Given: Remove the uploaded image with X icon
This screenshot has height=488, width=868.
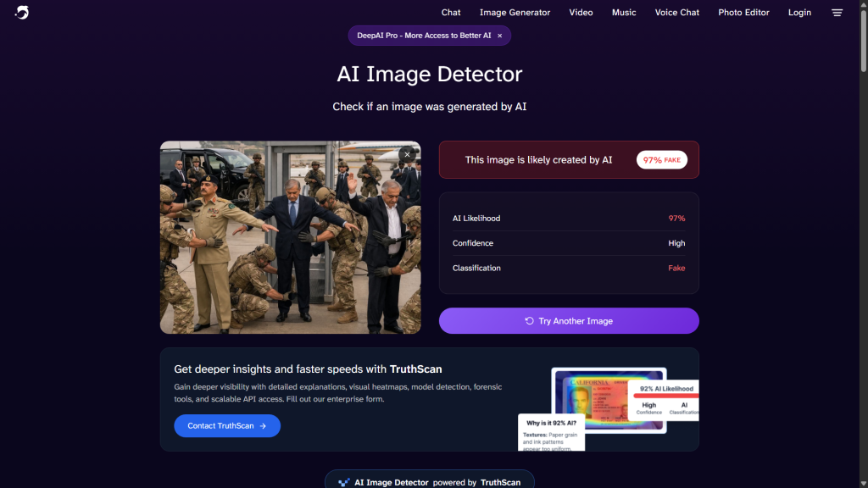Looking at the screenshot, I should (x=408, y=154).
